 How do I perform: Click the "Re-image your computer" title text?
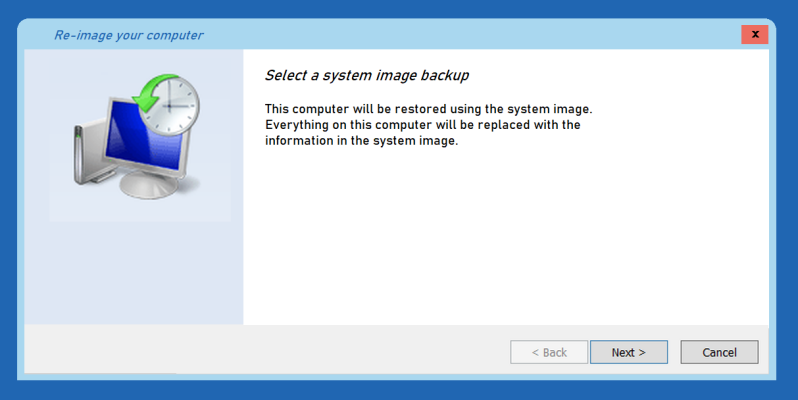pyautogui.click(x=128, y=36)
